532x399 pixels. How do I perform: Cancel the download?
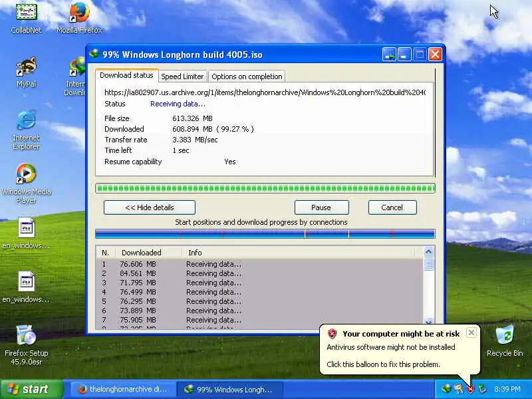click(x=392, y=207)
